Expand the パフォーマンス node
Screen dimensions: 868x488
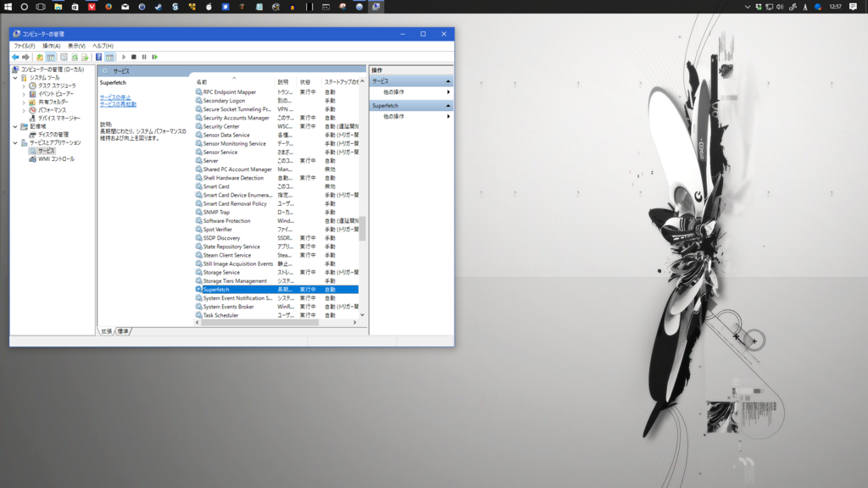24,111
